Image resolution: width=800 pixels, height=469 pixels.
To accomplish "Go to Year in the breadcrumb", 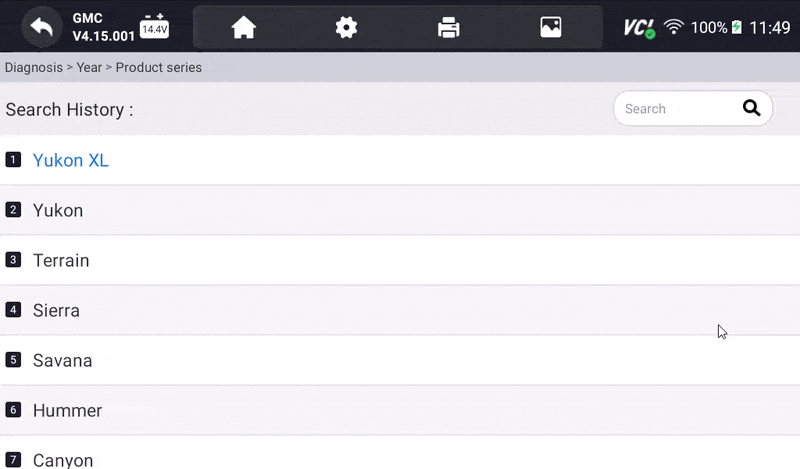I will pos(89,67).
